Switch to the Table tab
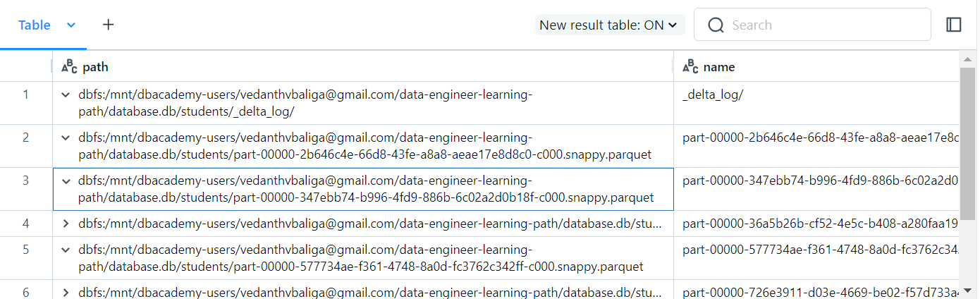The width and height of the screenshot is (980, 299). tap(35, 25)
